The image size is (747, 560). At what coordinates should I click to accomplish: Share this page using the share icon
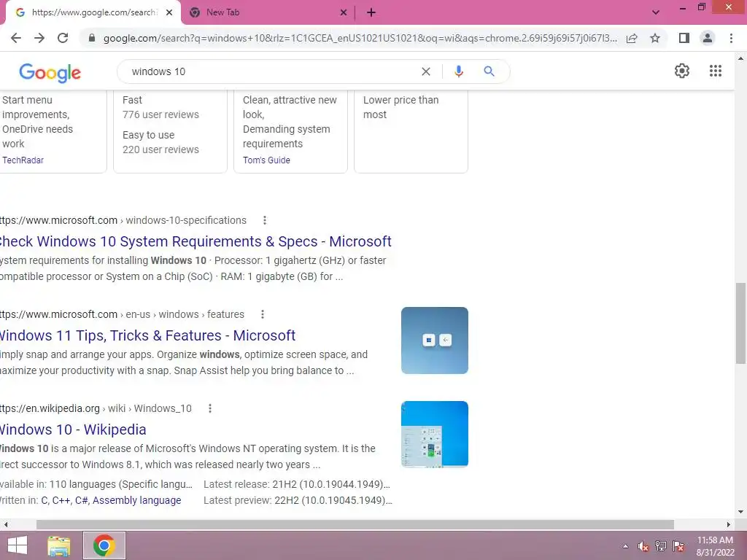632,38
